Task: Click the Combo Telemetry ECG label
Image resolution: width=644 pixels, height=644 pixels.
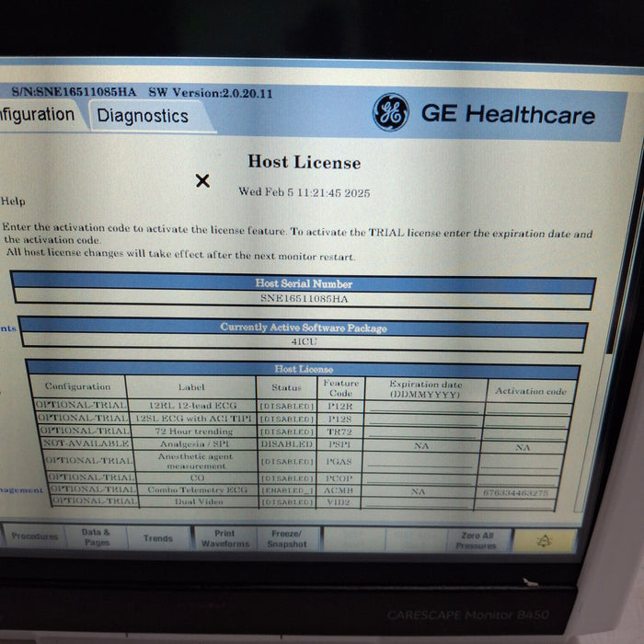Action: 197,489
